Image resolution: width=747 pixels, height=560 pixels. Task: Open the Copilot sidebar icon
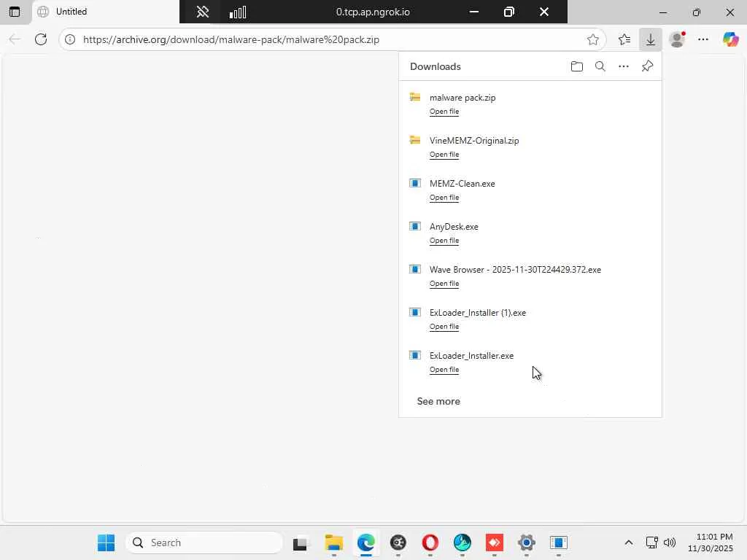730,39
